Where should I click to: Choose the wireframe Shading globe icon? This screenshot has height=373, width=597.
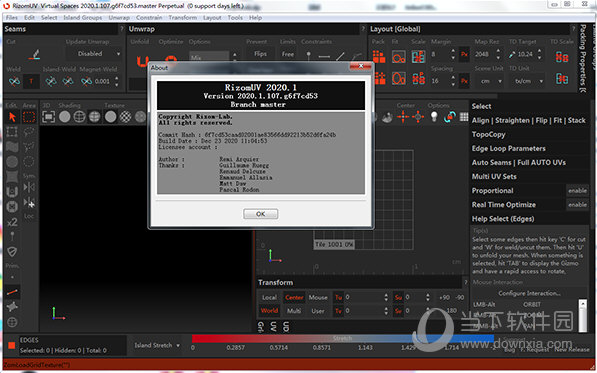79,117
